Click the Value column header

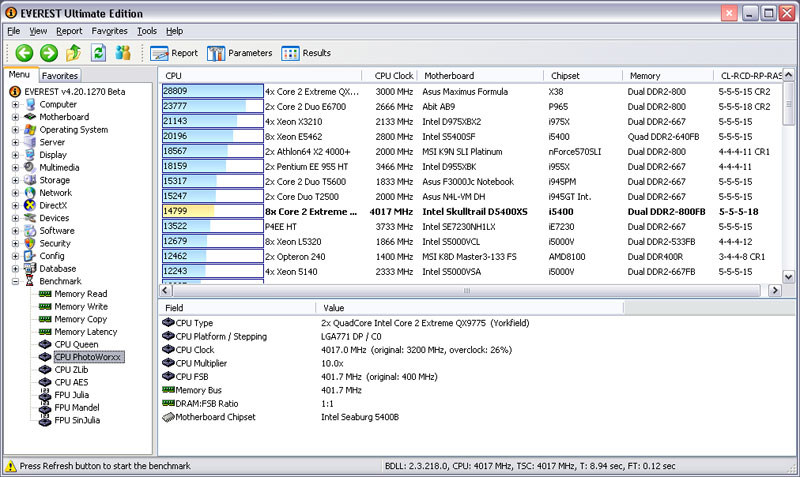pos(469,308)
